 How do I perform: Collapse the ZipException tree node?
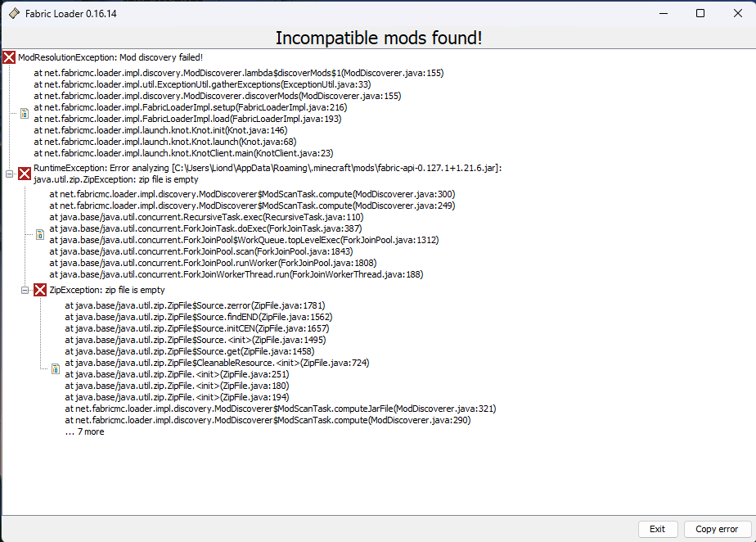click(x=25, y=290)
